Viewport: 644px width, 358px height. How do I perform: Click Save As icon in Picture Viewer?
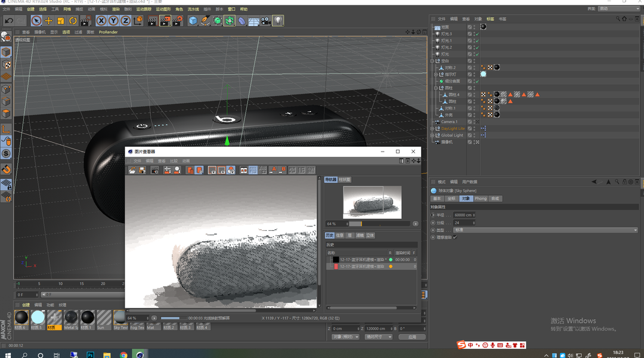click(142, 170)
